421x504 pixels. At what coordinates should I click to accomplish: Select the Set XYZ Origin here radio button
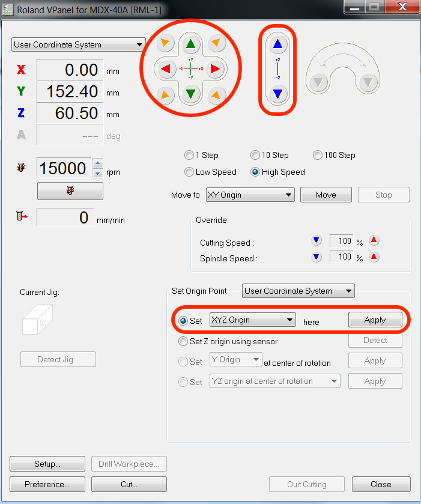[183, 320]
